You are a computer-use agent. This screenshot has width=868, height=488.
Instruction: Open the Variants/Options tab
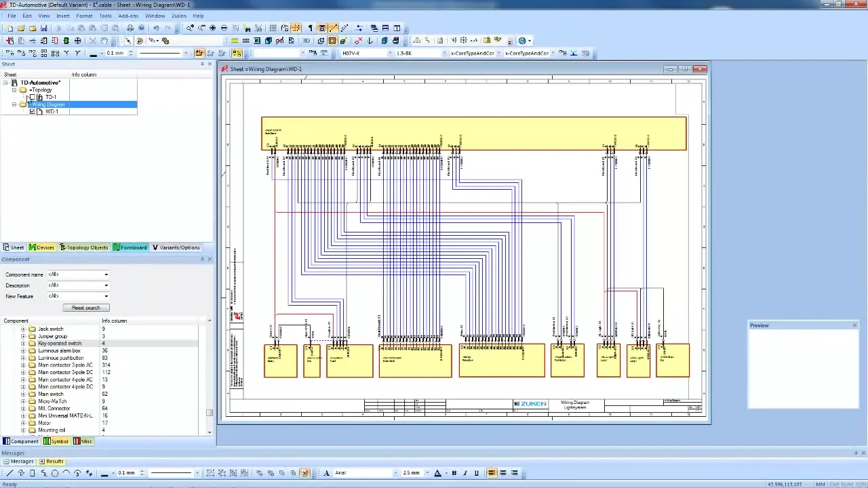176,247
